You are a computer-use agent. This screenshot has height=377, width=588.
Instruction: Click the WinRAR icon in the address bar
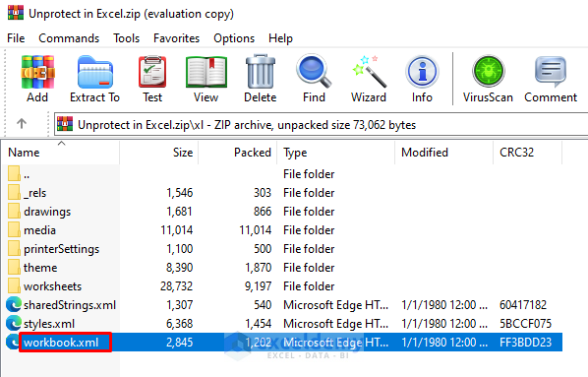65,124
